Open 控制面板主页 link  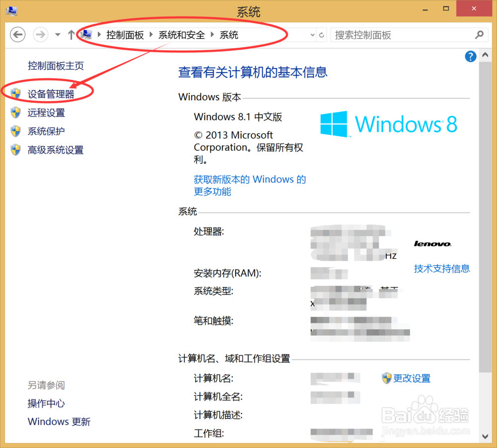click(56, 66)
